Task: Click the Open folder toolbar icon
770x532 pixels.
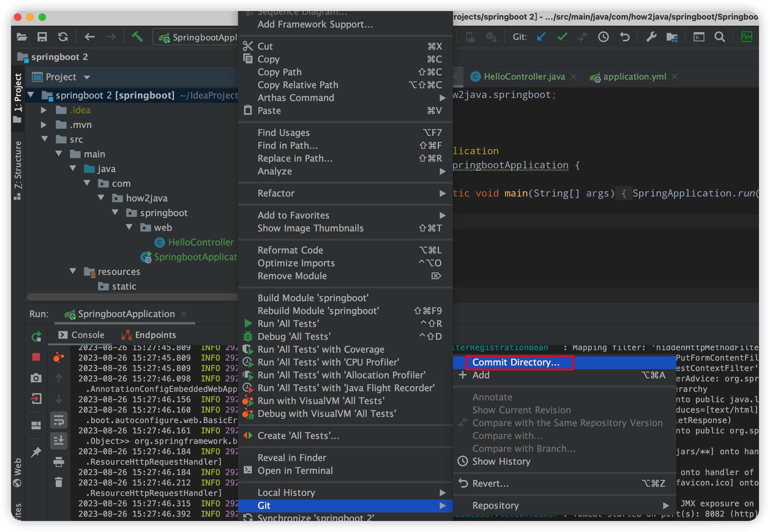Action: [x=22, y=37]
